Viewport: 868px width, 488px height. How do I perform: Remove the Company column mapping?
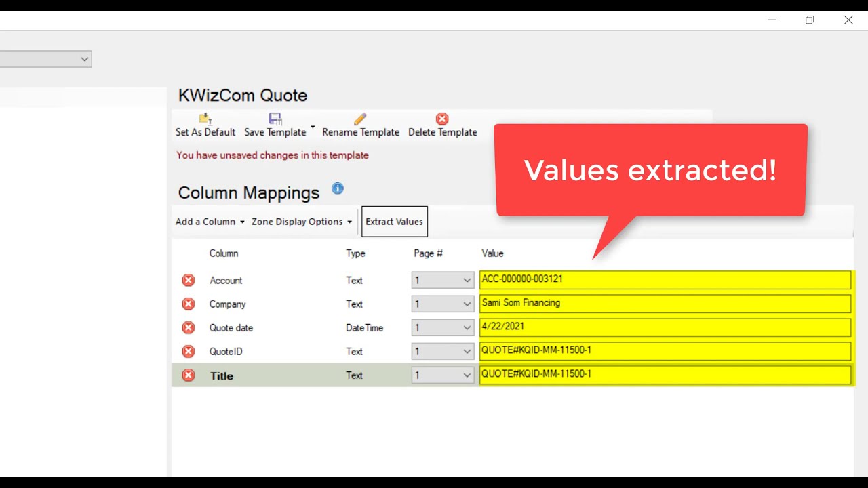coord(189,304)
